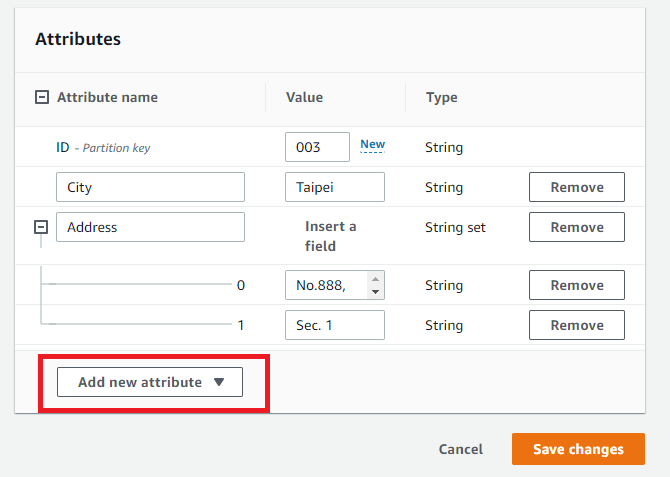This screenshot has width=670, height=477.
Task: Edit the City attribute name field
Action: coord(150,187)
